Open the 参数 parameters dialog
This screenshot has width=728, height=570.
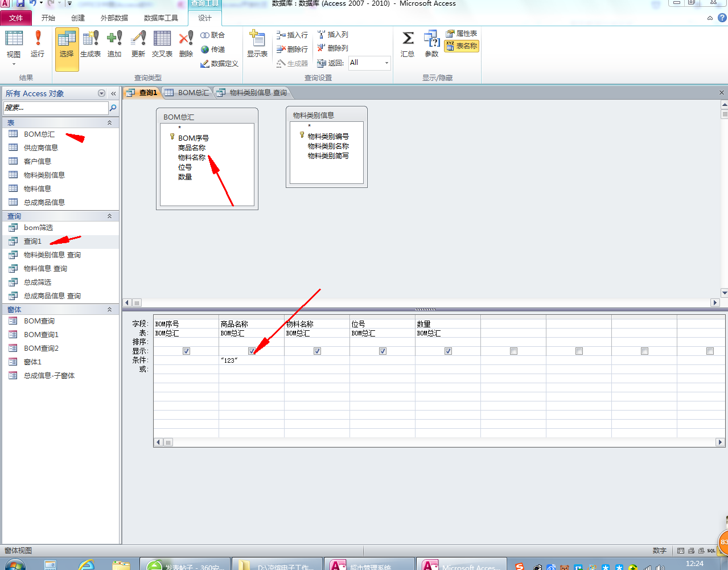point(431,44)
